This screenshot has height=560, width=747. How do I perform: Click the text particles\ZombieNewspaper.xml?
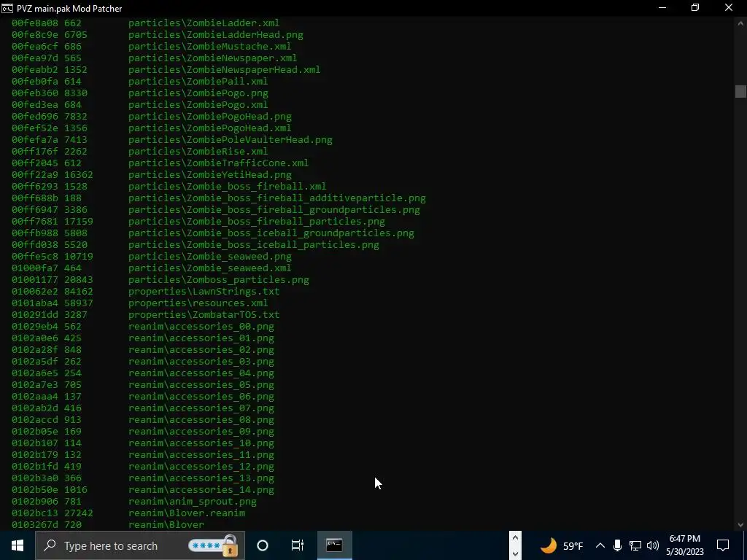click(212, 58)
